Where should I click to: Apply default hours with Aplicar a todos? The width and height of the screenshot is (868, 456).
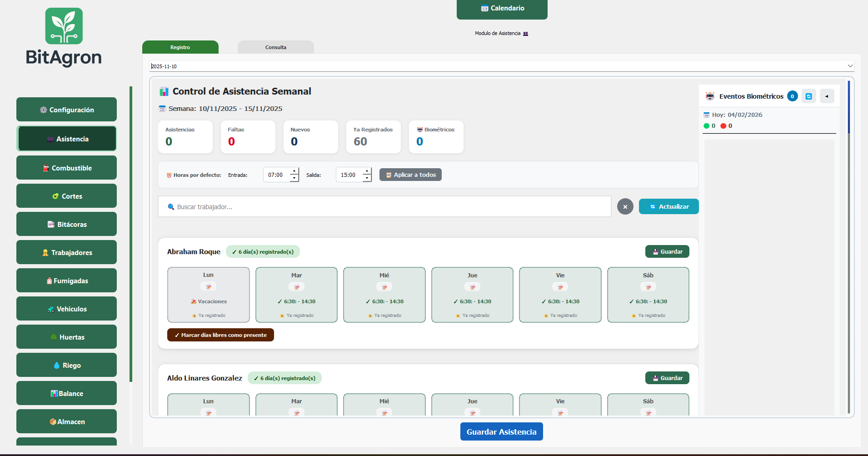tap(410, 175)
